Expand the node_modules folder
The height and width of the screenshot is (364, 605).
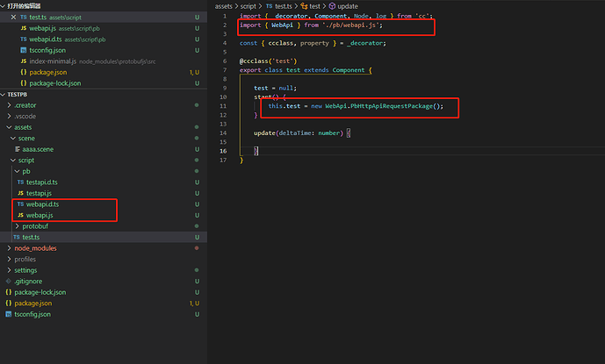point(34,248)
